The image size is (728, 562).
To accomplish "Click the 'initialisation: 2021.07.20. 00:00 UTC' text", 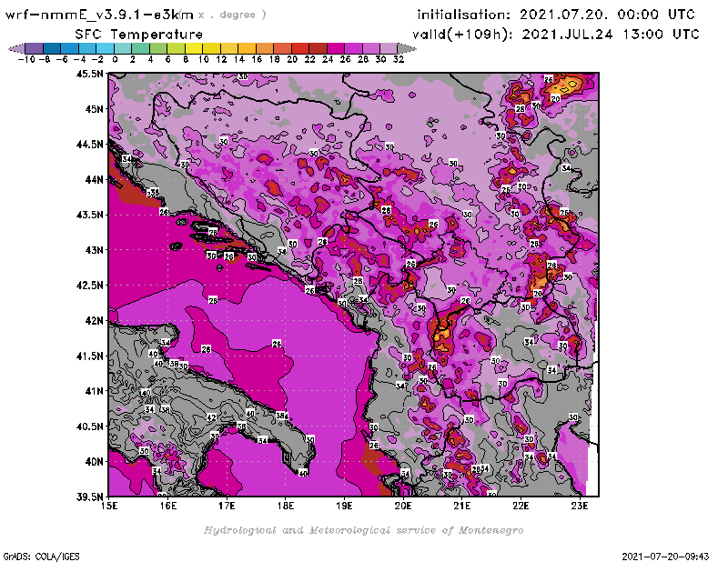I will pos(556,15).
